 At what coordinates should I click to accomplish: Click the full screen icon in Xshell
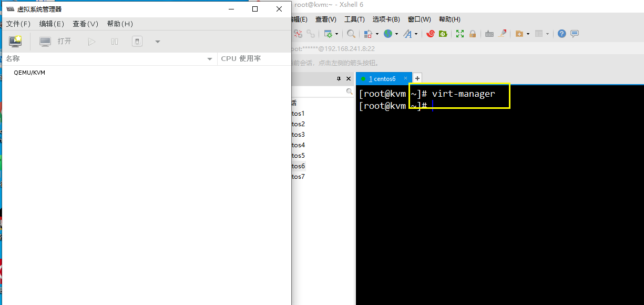coord(459,33)
